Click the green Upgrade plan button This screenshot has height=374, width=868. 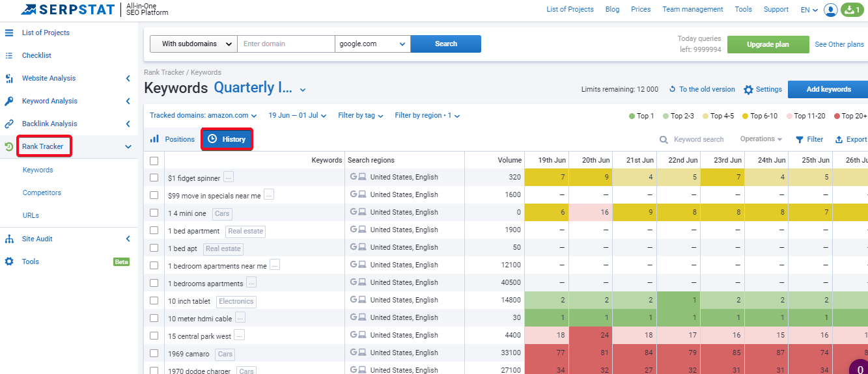point(768,44)
